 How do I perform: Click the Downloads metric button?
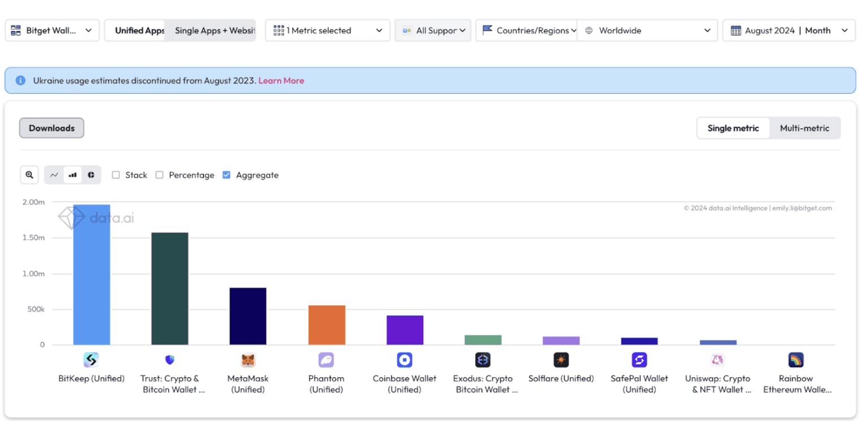coord(51,128)
